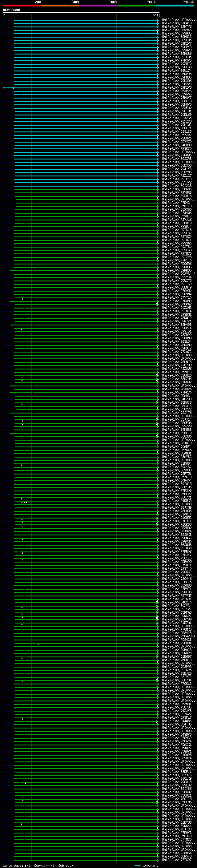The height and width of the screenshot is (868, 197).
Task: Select the query name DC598350
Action: (11, 10)
